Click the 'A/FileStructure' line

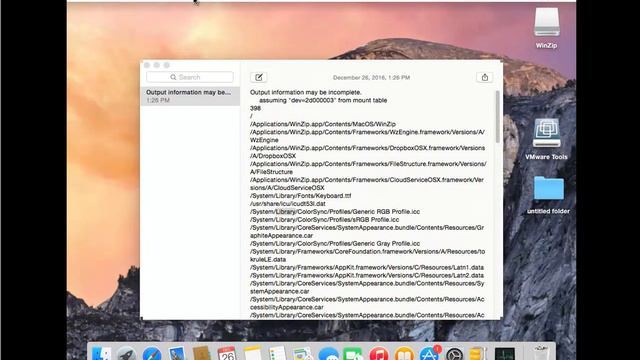click(271, 172)
